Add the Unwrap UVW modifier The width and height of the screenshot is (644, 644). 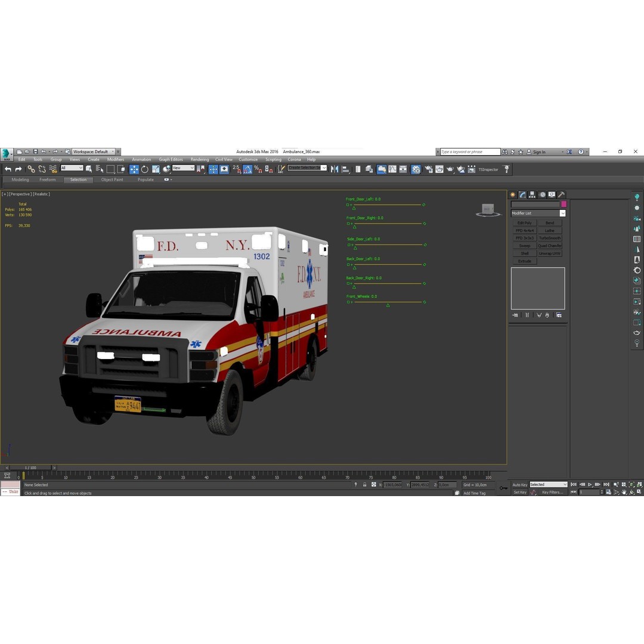click(550, 253)
